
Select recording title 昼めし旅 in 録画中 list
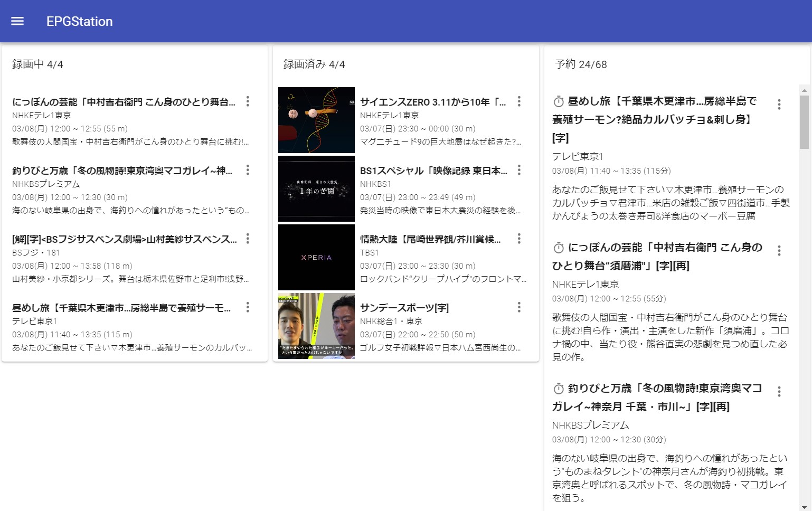pyautogui.click(x=121, y=308)
